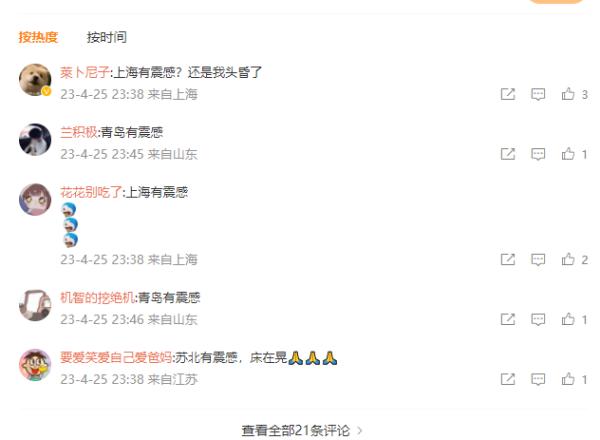Image resolution: width=600 pixels, height=440 pixels.
Task: Click avatar of 要爱笑爱自己爱爸妈
Action: tap(35, 365)
